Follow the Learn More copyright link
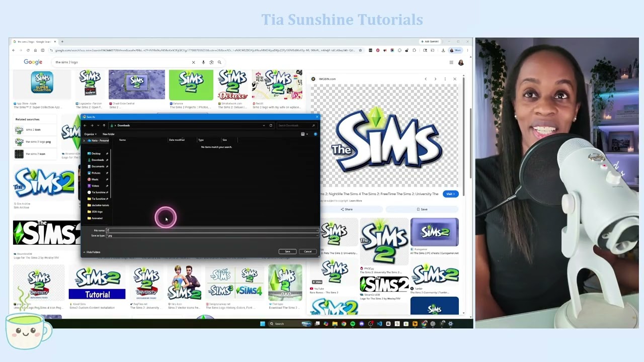Screen dimensions: 644x362 [356, 201]
